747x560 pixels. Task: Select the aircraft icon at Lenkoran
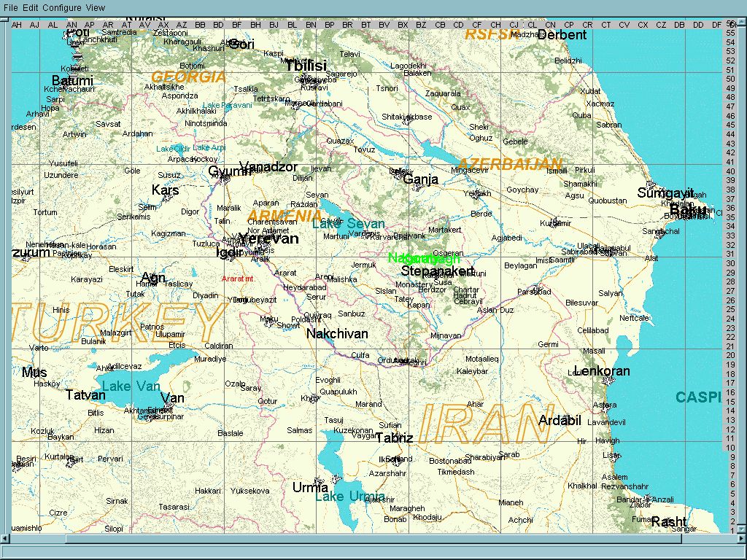pyautogui.click(x=608, y=381)
